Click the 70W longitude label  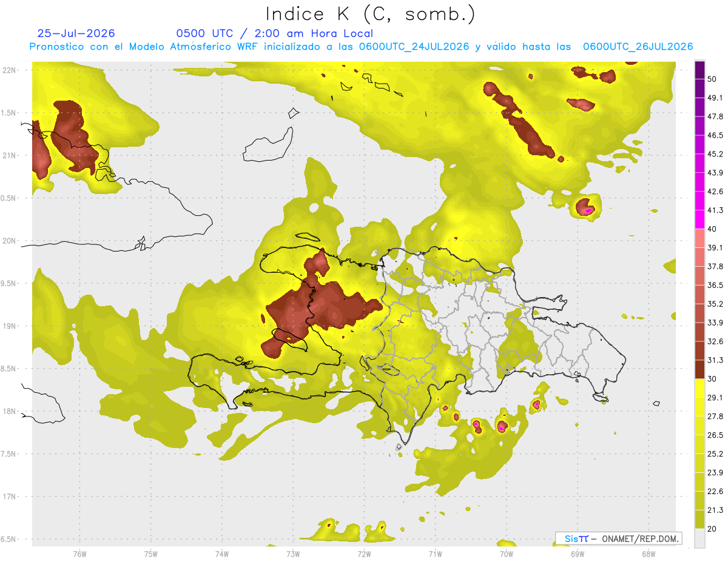(506, 554)
